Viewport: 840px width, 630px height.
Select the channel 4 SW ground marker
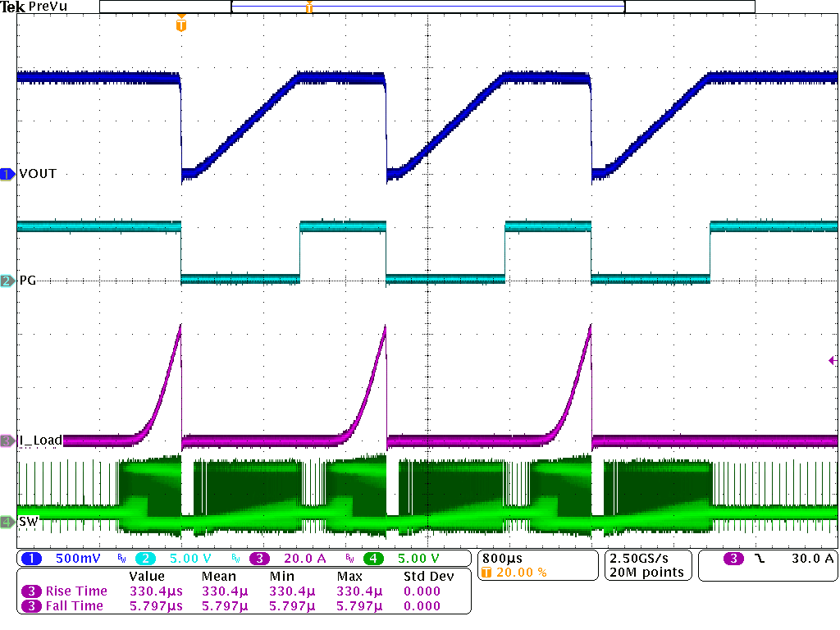point(7,522)
